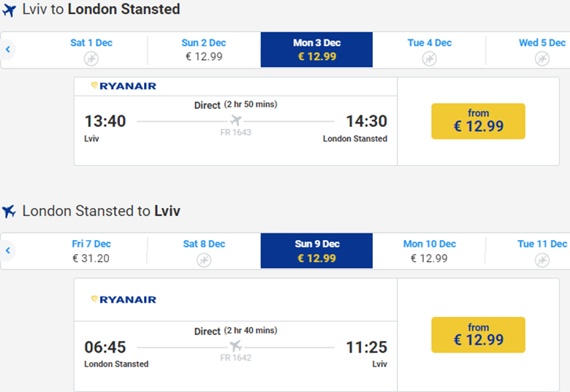Choose Mon 10 Dec return date tab
570x392 pixels.
click(x=429, y=250)
